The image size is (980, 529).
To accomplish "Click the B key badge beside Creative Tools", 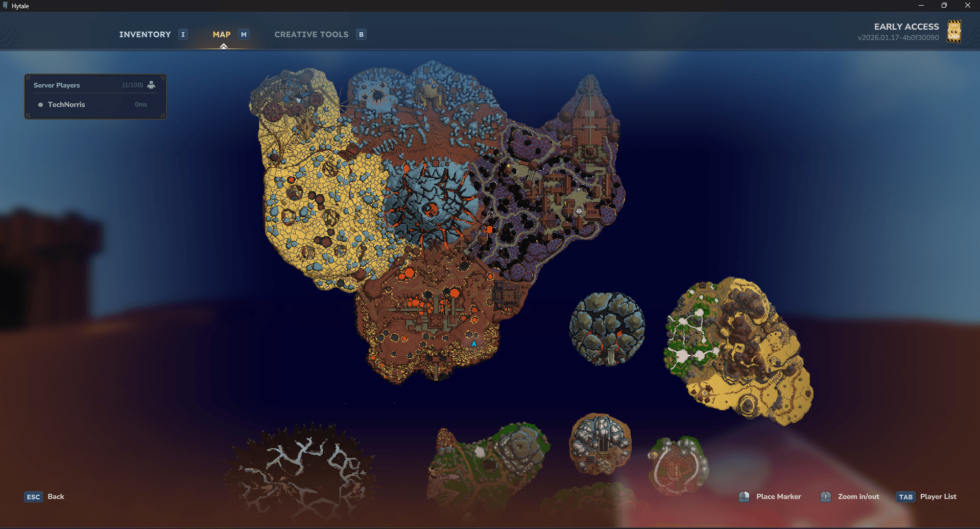I will pyautogui.click(x=361, y=34).
